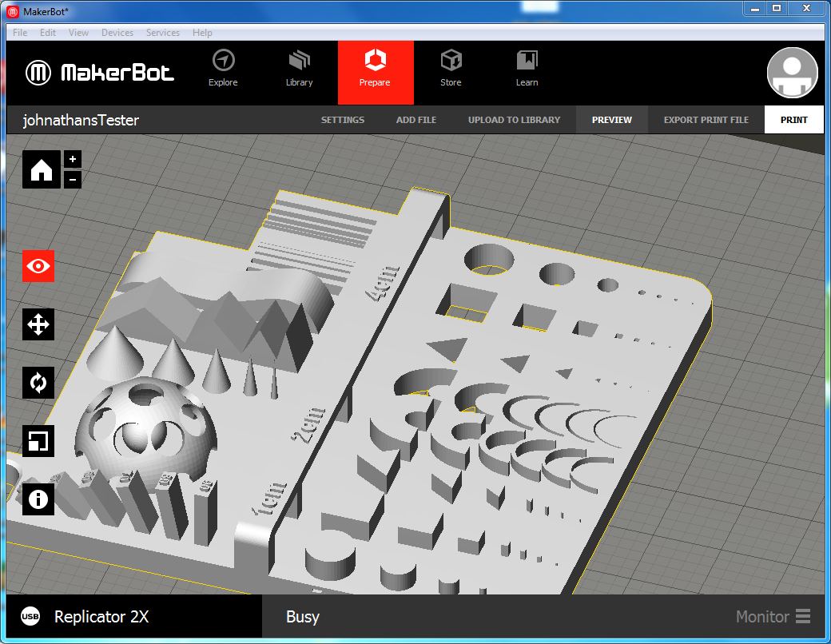
Task: Open the Devices menu
Action: (x=117, y=32)
